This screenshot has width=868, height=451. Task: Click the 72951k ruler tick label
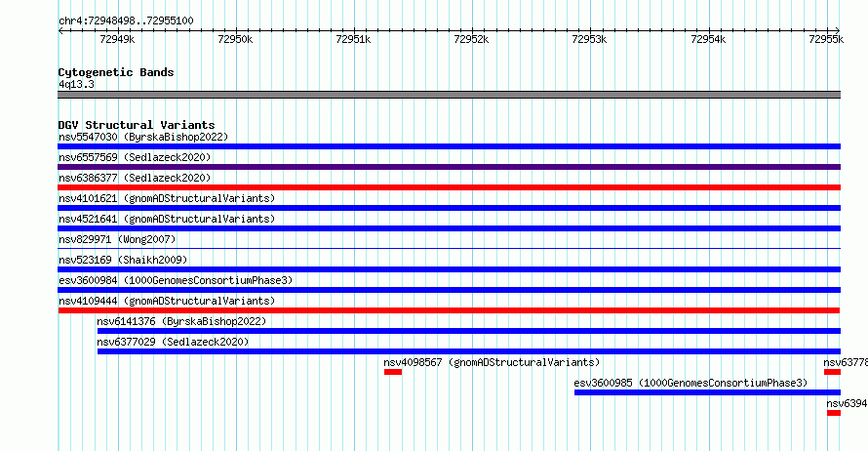pos(353,39)
